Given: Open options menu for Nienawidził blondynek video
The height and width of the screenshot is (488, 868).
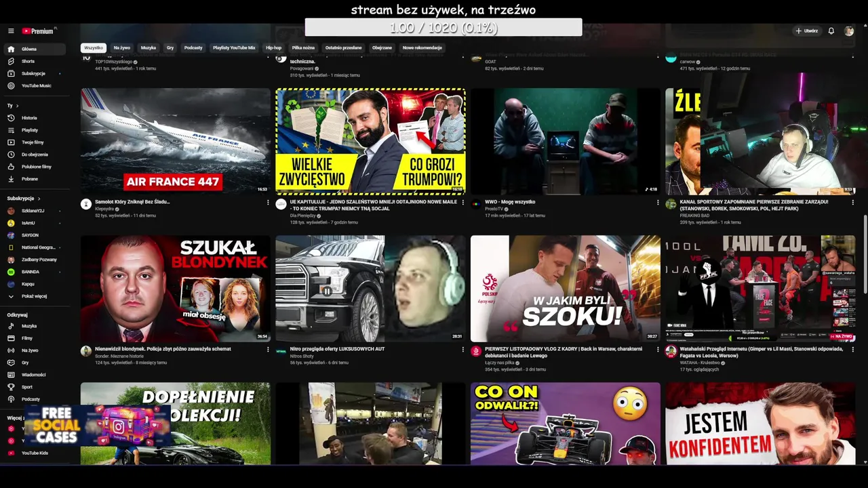Looking at the screenshot, I should coord(267,350).
